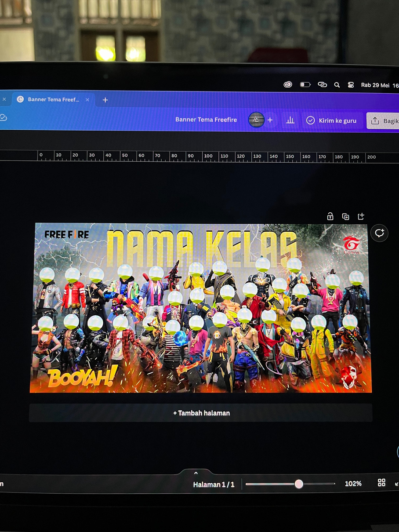Close the 'Banner Tema Freef...' tab

tap(87, 100)
